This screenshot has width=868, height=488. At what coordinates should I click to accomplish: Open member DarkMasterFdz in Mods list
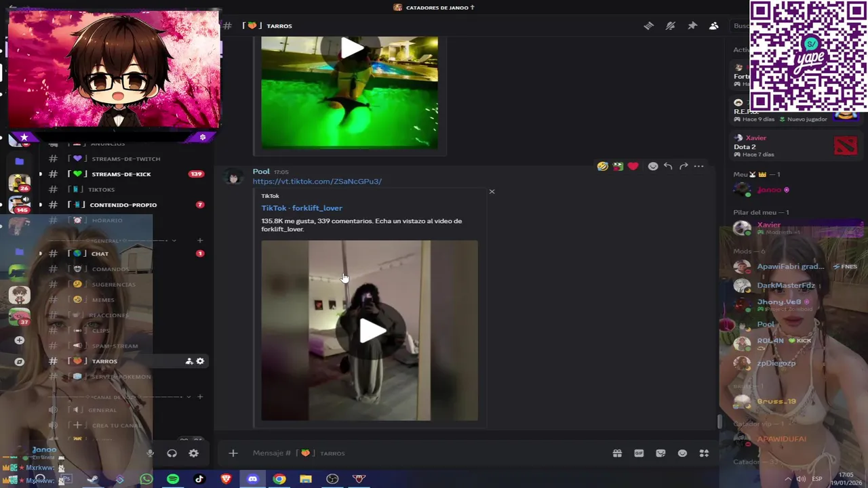[785, 285]
